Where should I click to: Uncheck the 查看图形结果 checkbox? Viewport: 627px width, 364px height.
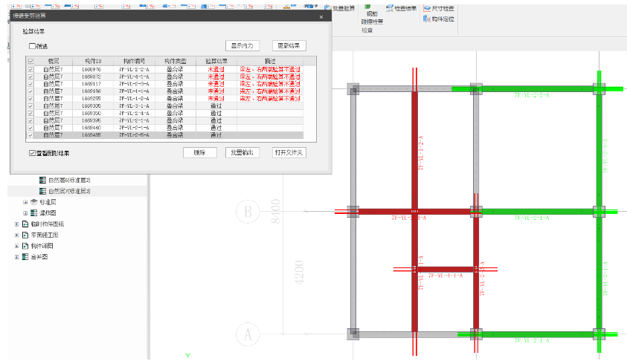[x=31, y=153]
